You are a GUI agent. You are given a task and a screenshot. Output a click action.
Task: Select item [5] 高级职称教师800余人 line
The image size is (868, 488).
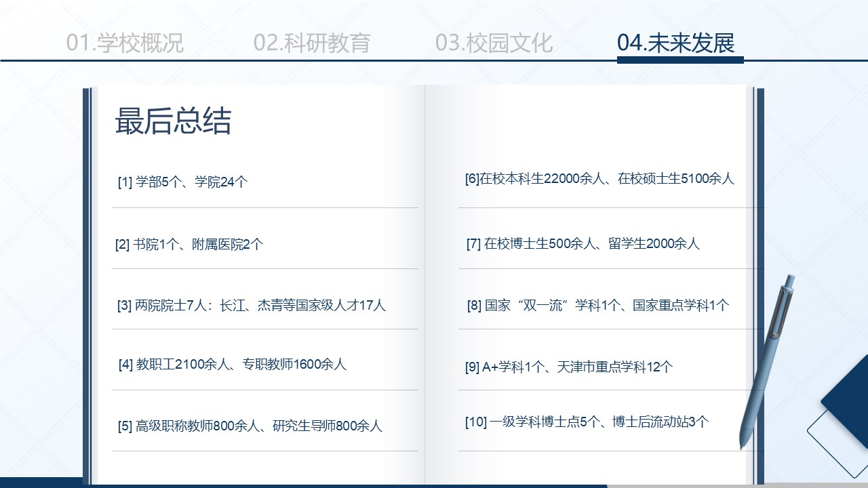click(x=250, y=426)
